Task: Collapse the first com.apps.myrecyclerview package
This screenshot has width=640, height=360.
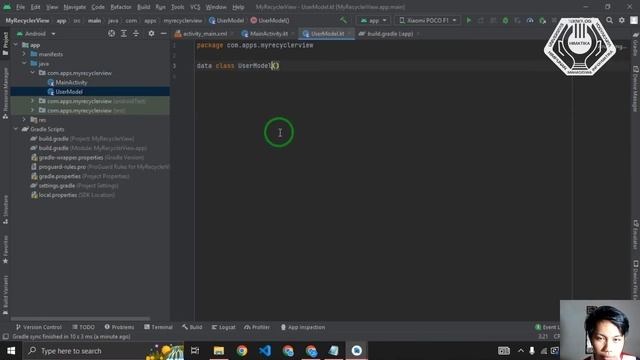Action: pyautogui.click(x=32, y=73)
